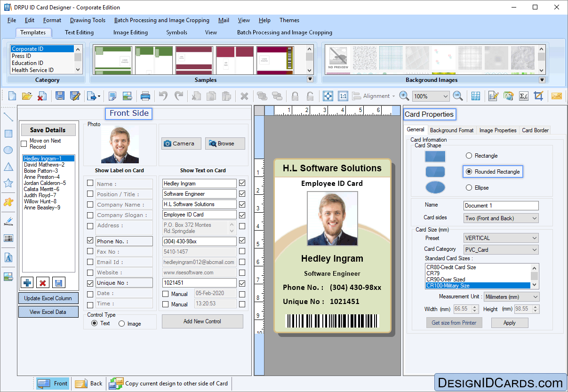Click the View Excel Data button
This screenshot has height=392, width=568.
48,312
